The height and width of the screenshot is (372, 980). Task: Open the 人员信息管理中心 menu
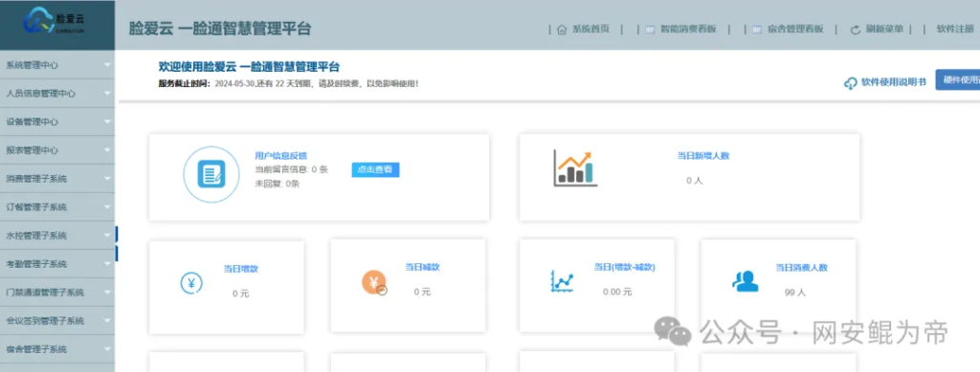tap(57, 93)
